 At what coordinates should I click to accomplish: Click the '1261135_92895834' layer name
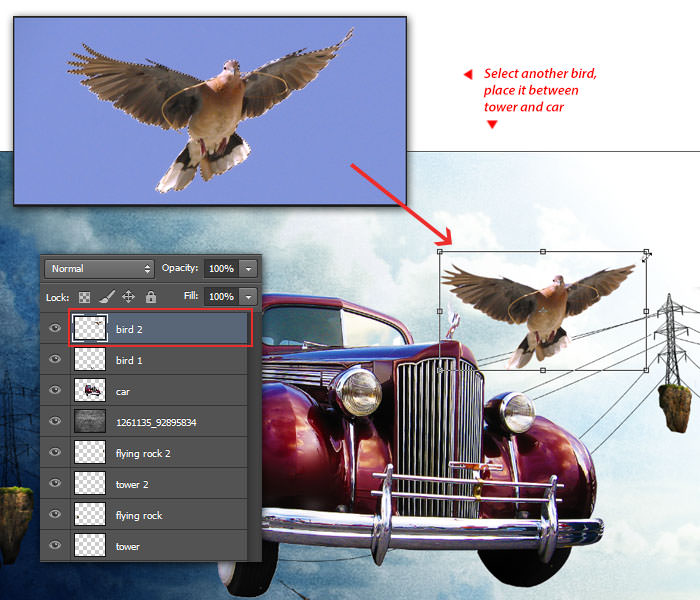pyautogui.click(x=156, y=422)
